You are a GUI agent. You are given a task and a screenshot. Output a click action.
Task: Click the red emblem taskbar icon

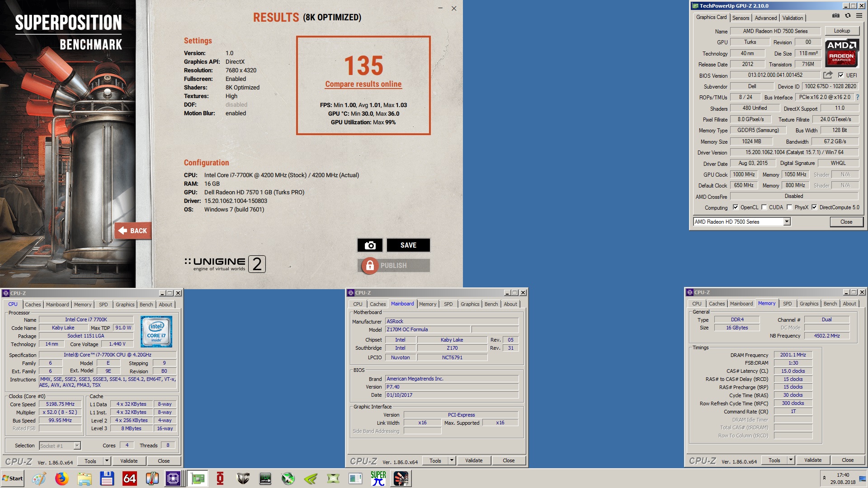click(x=220, y=479)
